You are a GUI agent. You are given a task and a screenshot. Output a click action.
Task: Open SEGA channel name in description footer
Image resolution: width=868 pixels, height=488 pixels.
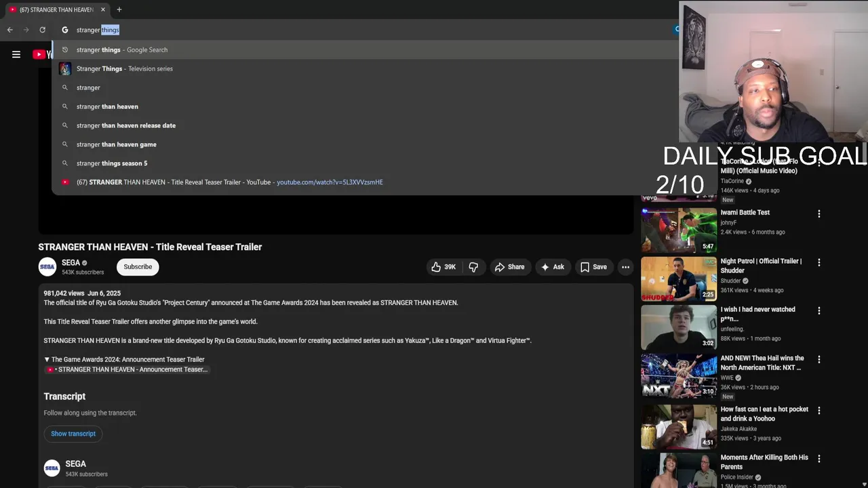[75, 464]
